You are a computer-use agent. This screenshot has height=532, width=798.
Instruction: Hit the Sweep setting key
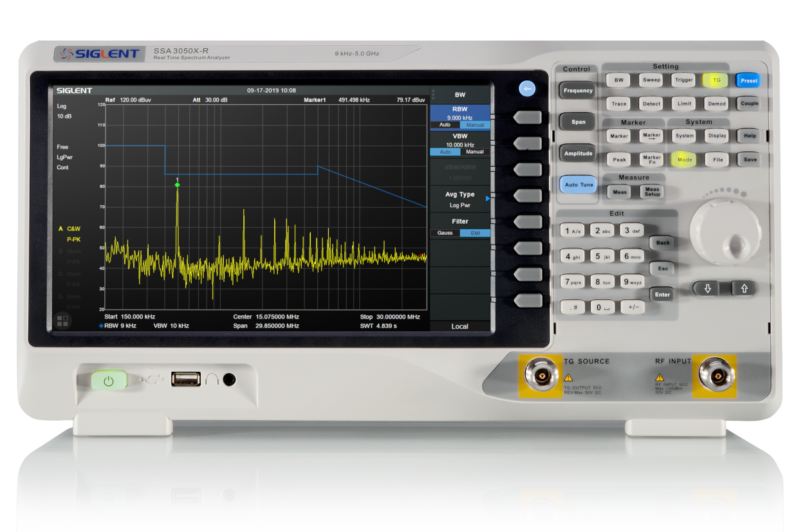click(x=652, y=80)
